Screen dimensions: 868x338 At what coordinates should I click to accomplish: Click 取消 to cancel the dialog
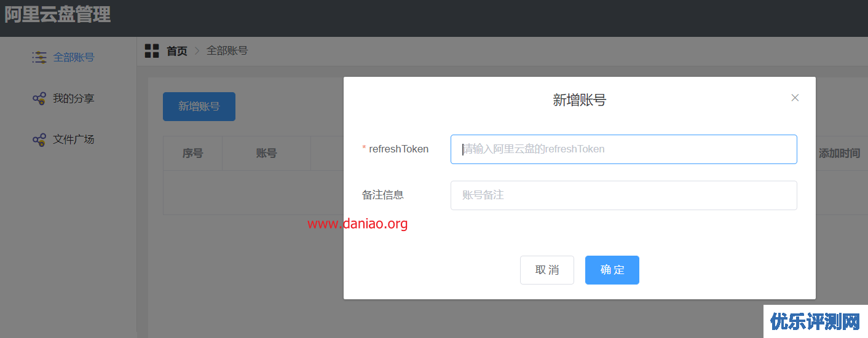(x=547, y=270)
